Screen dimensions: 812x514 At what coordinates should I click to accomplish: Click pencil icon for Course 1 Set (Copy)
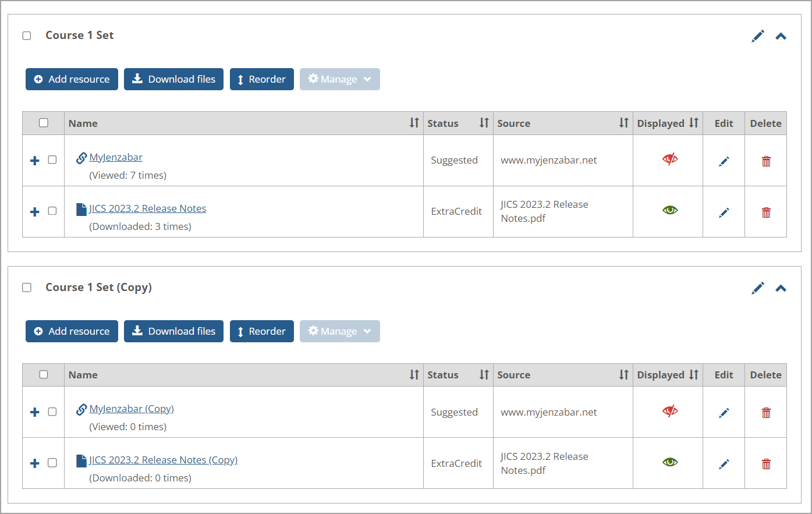tap(757, 288)
